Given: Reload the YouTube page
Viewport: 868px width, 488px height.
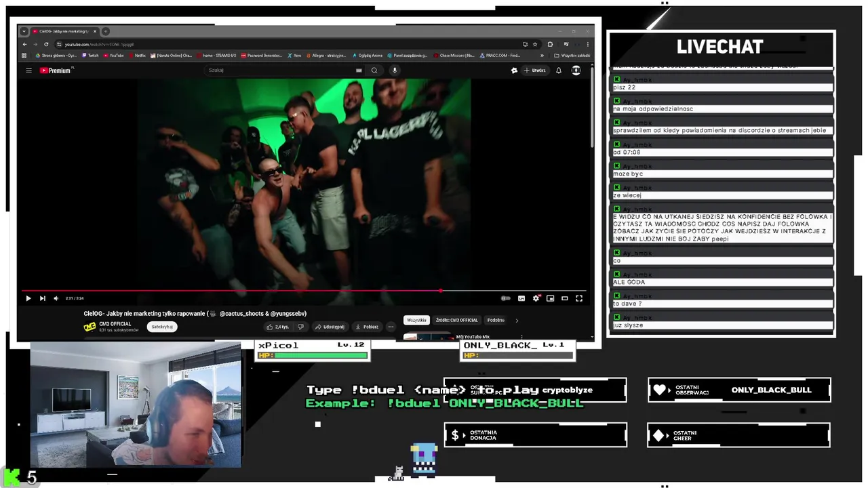Looking at the screenshot, I should click(x=46, y=44).
